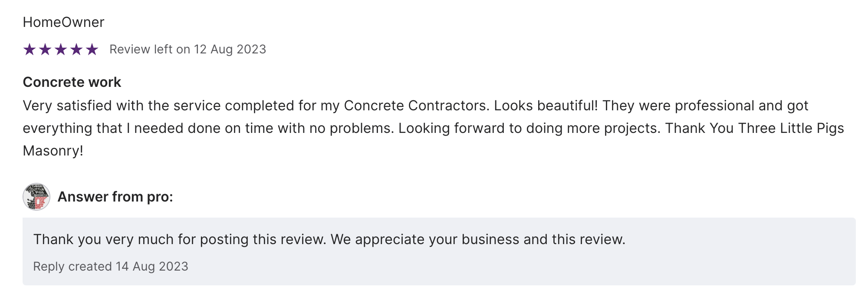
Task: Select the fifth rating star
Action: pyautogui.click(x=92, y=50)
